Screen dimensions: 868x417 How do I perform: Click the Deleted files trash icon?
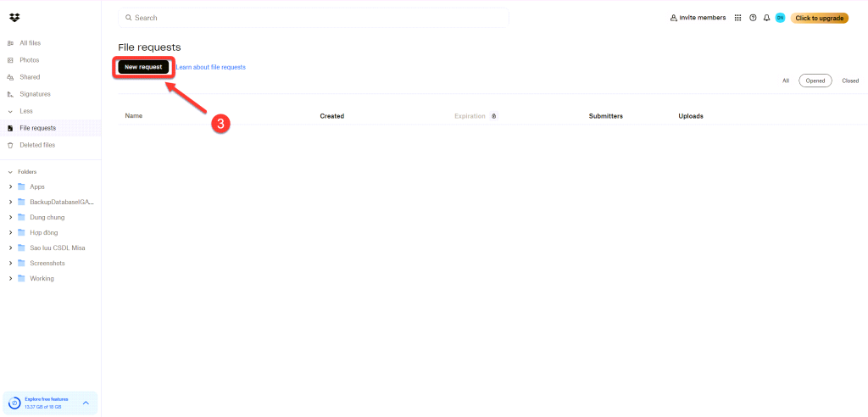pyautogui.click(x=10, y=145)
